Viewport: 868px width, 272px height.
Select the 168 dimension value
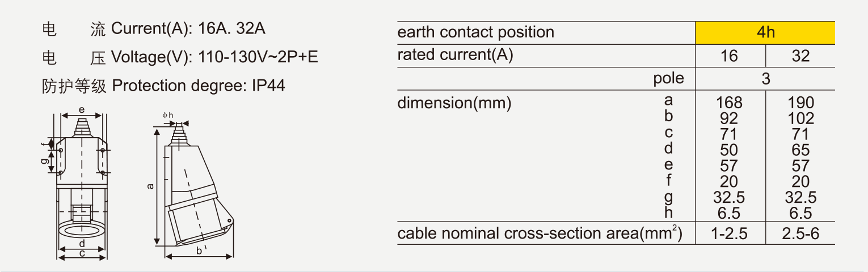(729, 103)
